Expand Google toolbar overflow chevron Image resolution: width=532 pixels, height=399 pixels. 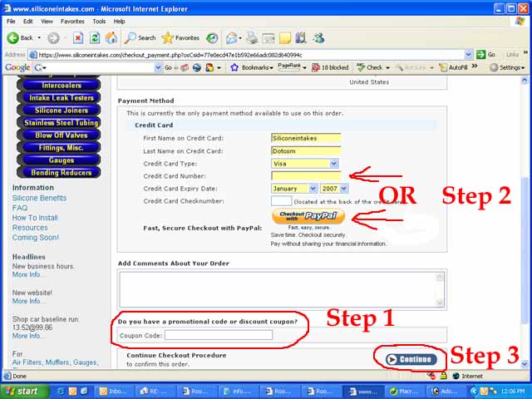coord(475,66)
